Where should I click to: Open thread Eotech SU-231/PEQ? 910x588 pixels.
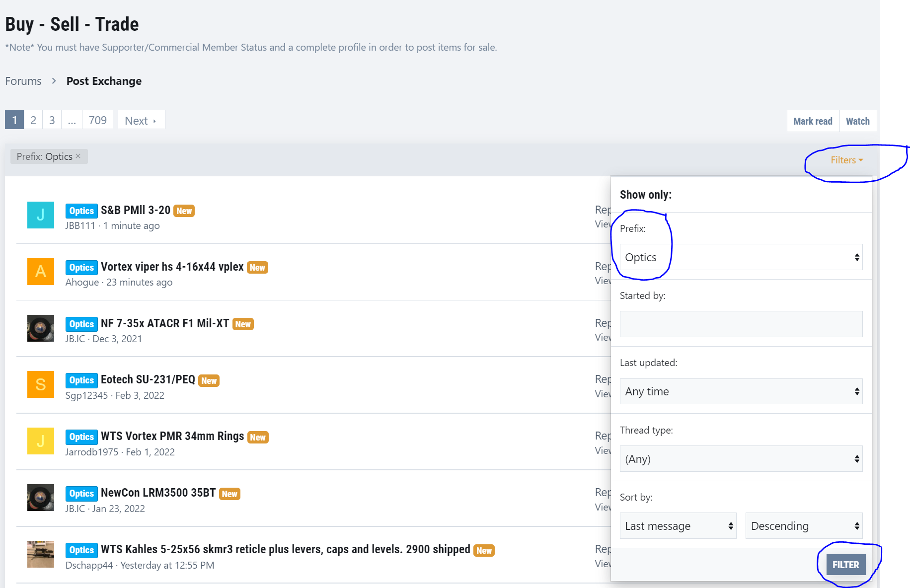coord(148,379)
